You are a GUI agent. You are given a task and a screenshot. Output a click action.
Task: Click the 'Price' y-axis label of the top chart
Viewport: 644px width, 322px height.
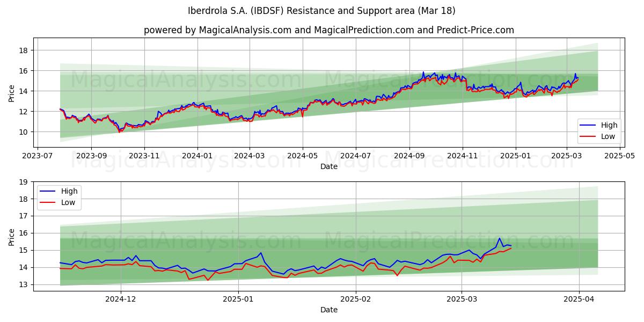click(12, 92)
